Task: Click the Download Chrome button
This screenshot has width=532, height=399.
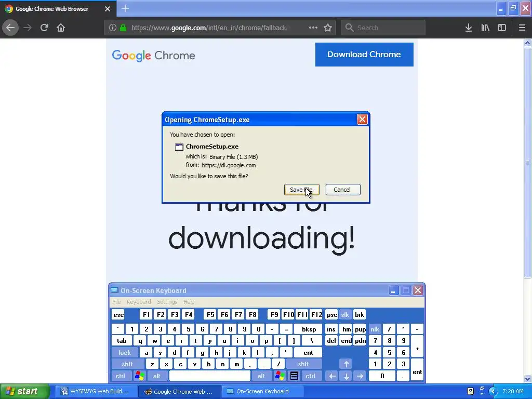Action: (364, 54)
